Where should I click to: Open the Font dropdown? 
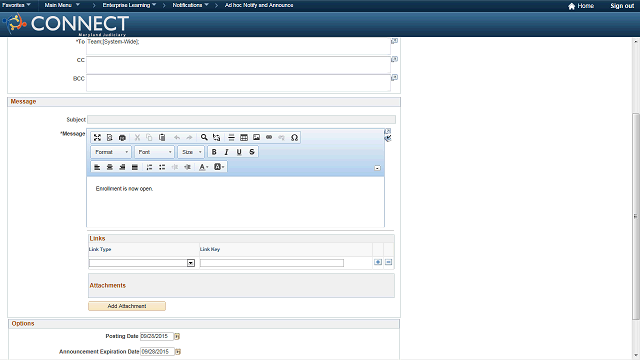pos(154,152)
